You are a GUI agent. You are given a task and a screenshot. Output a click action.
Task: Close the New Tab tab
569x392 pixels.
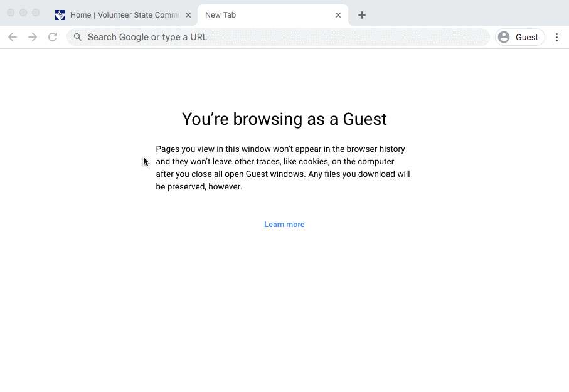[338, 14]
